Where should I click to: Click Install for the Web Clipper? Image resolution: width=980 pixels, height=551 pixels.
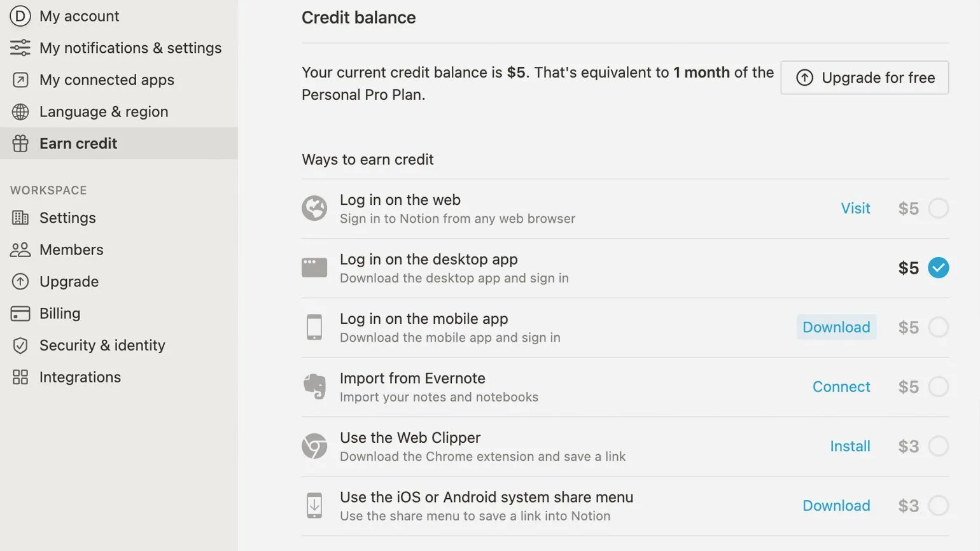tap(850, 447)
